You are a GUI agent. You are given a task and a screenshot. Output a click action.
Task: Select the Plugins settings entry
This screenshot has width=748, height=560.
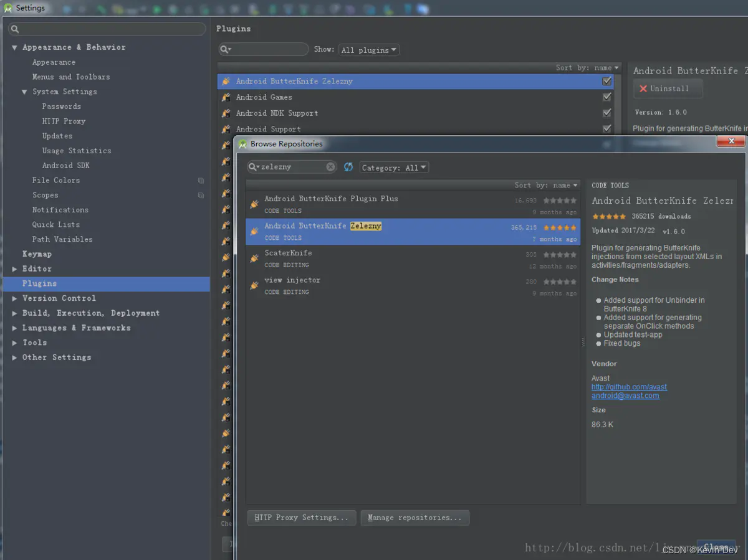[x=107, y=283]
